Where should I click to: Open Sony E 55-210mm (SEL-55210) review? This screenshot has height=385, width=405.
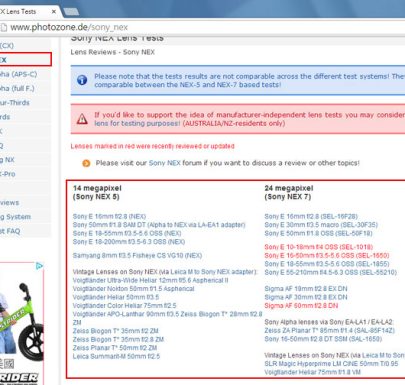331,272
